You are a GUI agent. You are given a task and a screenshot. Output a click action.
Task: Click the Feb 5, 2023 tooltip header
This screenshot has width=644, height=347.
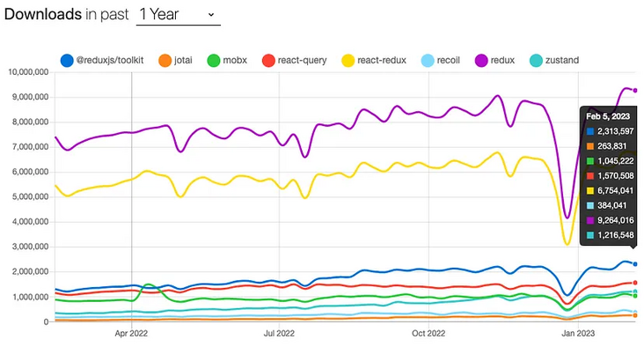(x=608, y=116)
